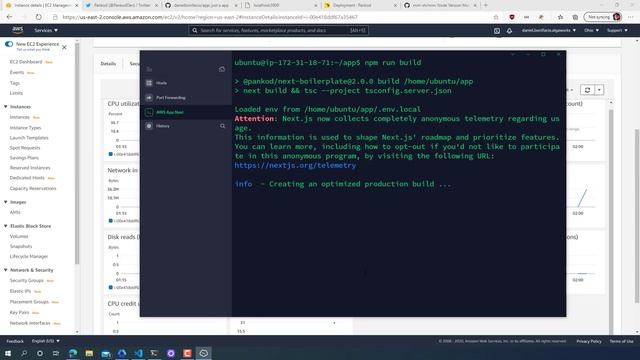Open Instance Types in sidebar
The width and height of the screenshot is (640, 360).
point(25,127)
